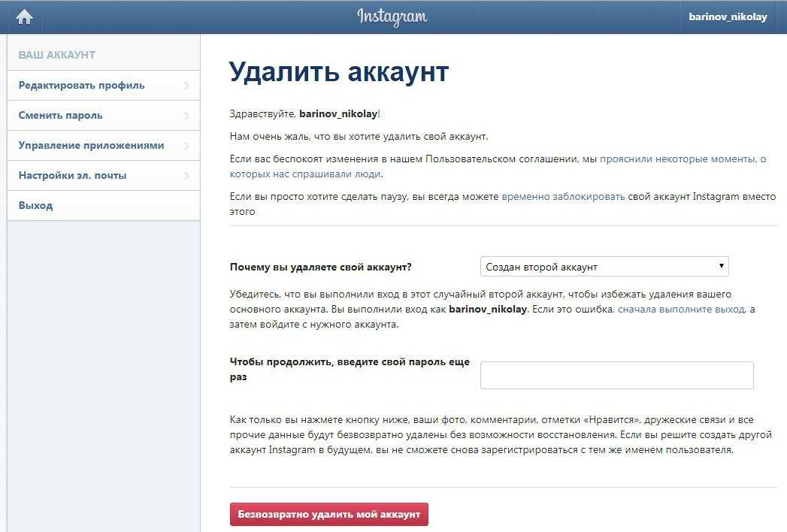Click the Instagram logo in the header
Screen dimensions: 787x532
click(x=392, y=17)
